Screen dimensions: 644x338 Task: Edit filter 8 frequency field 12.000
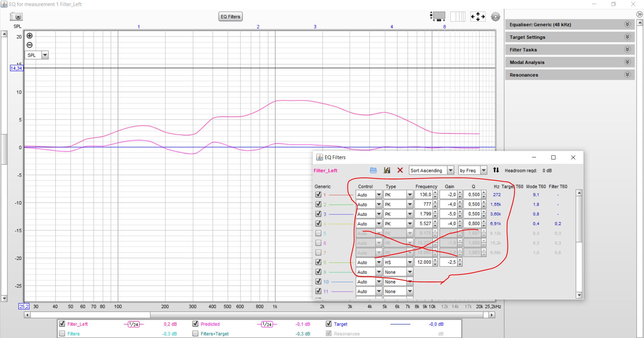(424, 262)
